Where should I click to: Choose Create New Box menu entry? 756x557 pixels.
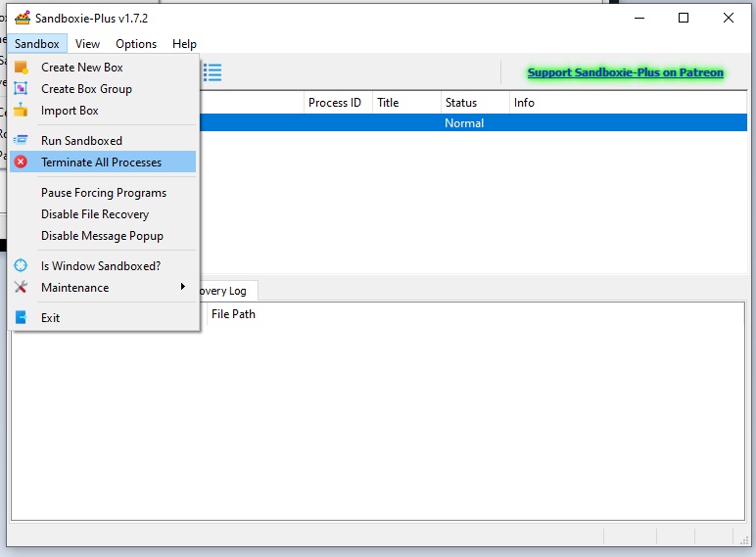tap(103, 68)
